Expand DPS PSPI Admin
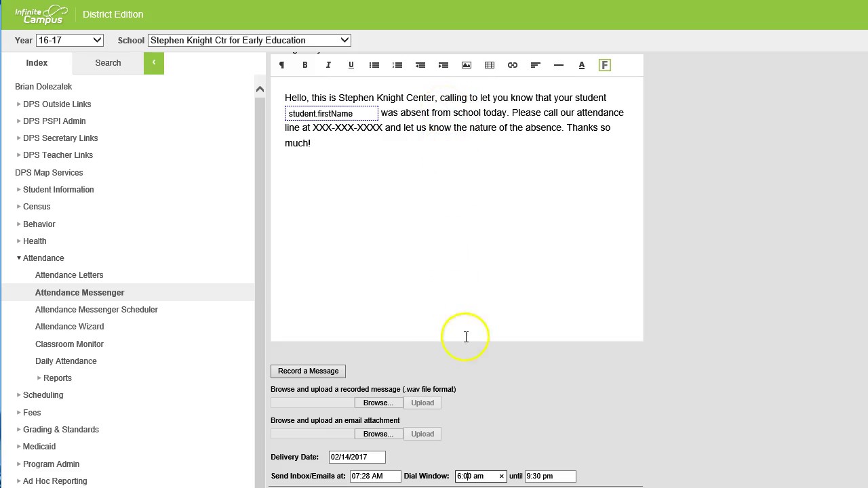868x488 pixels. click(x=18, y=121)
